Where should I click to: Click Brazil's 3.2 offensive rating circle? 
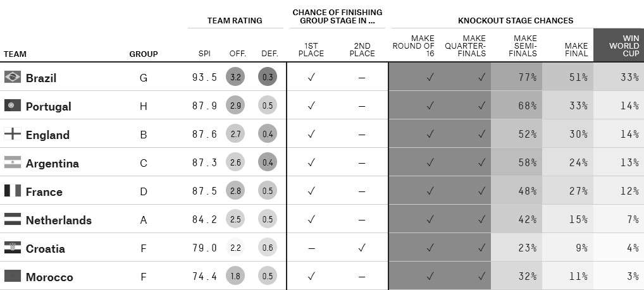click(236, 77)
